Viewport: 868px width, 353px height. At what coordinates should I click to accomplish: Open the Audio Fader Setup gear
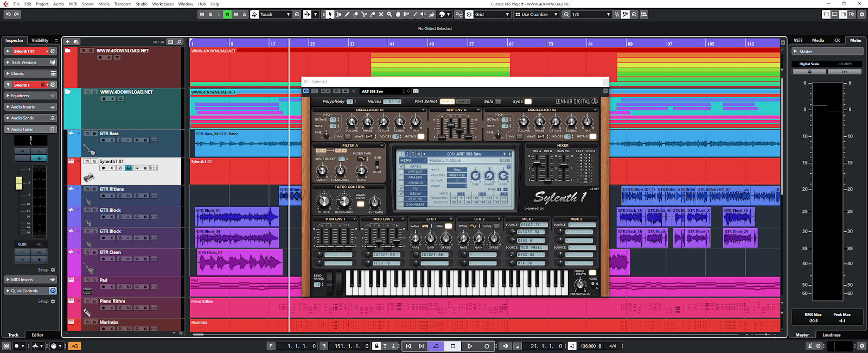pos(53,270)
